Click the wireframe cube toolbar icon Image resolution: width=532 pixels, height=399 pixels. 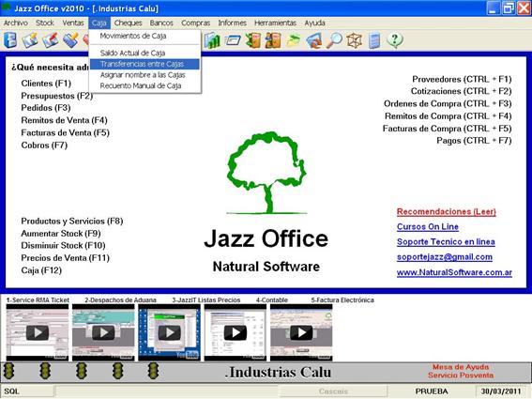pos(355,40)
